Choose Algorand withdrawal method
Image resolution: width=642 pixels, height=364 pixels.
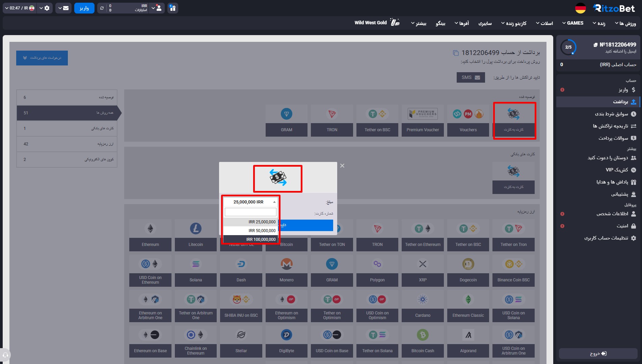pos(468,342)
